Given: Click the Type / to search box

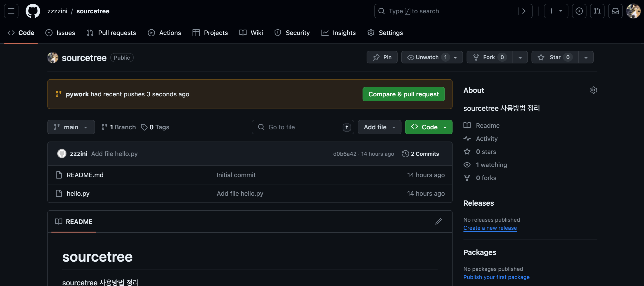Looking at the screenshot, I should coord(453,11).
